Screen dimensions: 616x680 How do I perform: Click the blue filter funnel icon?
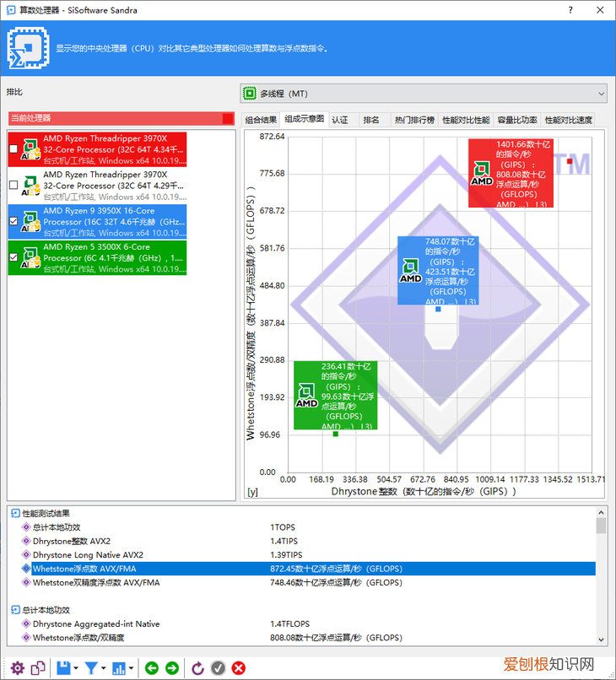[x=91, y=668]
